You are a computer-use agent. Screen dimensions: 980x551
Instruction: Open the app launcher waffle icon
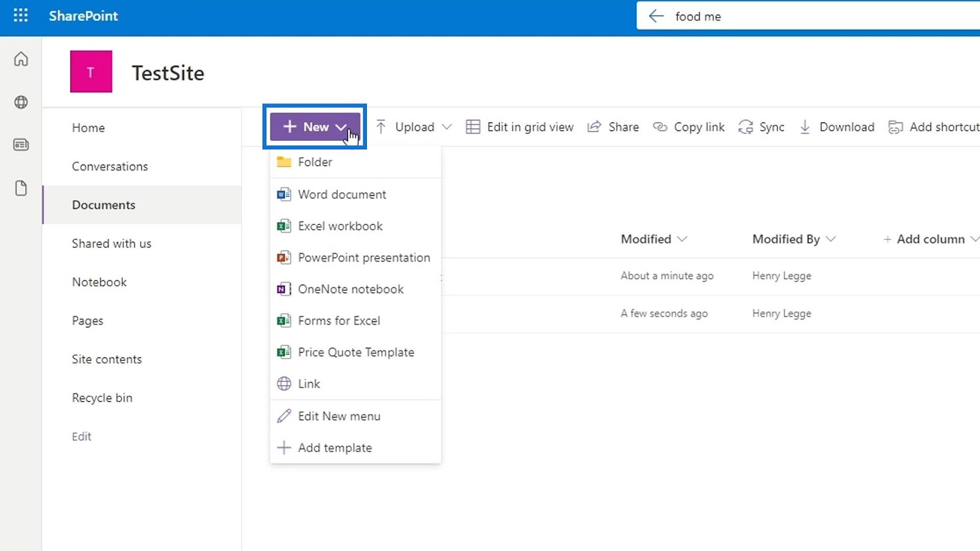pos(21,15)
